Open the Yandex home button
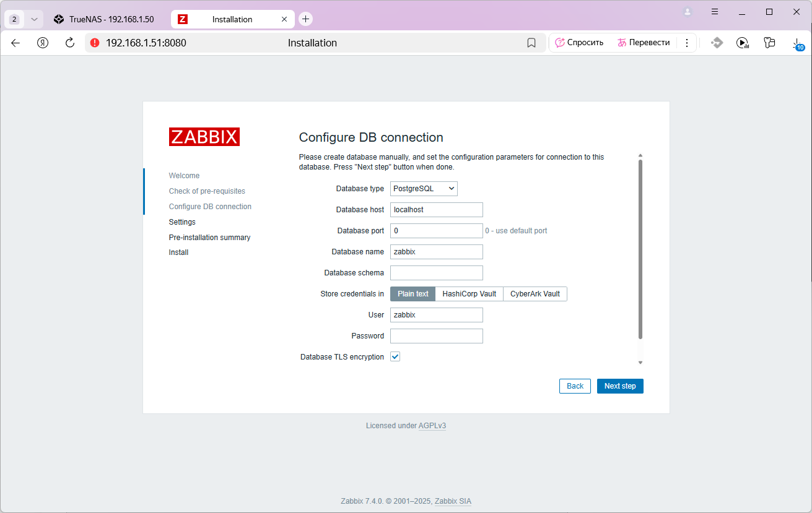Viewport: 812px width, 513px height. [43, 43]
